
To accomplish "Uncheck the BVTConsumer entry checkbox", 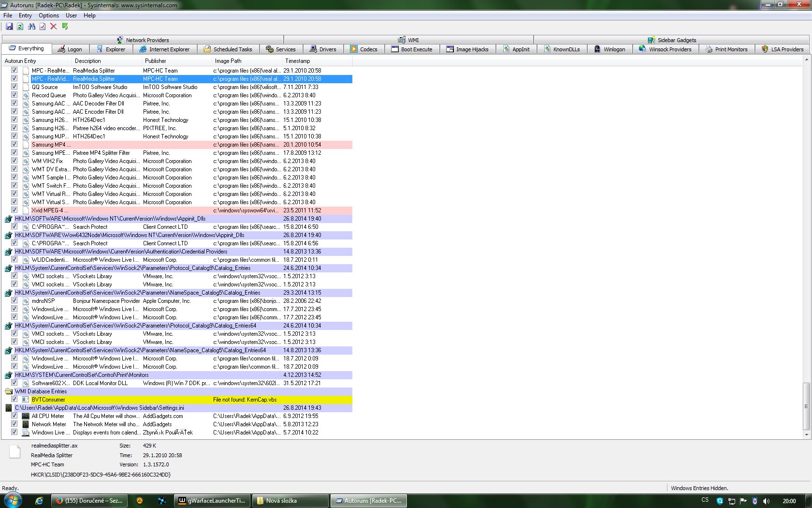I will click(x=14, y=400).
